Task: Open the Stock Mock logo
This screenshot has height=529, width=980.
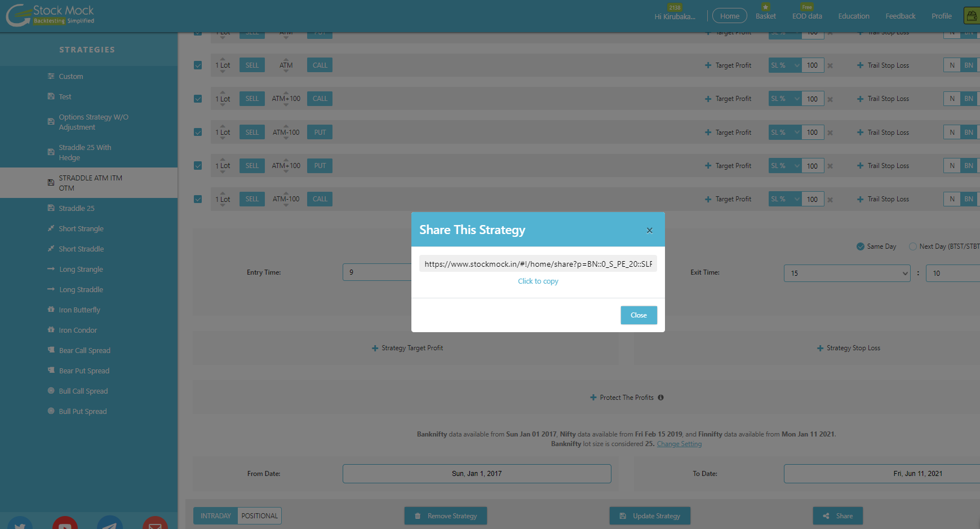Action: click(50, 15)
